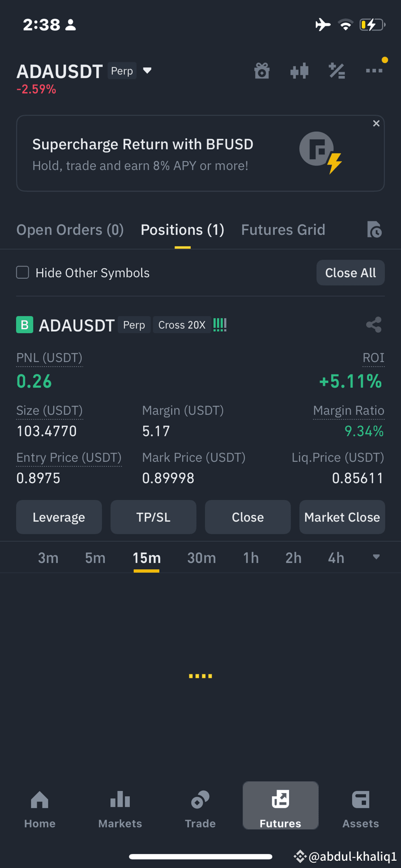Share the ADAUSDT position
This screenshot has height=868, width=401.
(374, 325)
